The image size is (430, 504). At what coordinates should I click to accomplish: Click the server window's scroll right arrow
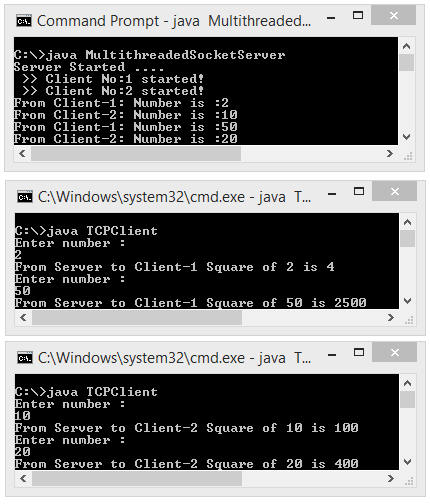point(390,154)
